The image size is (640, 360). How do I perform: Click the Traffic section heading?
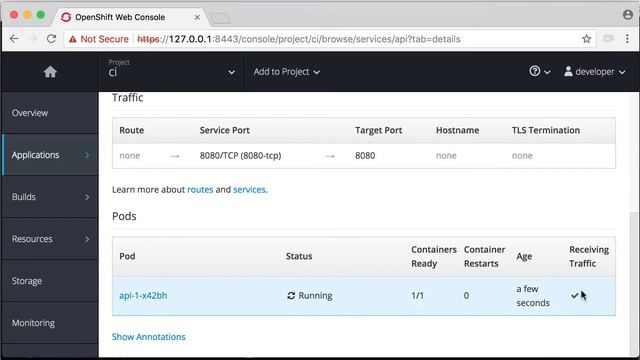[127, 98]
